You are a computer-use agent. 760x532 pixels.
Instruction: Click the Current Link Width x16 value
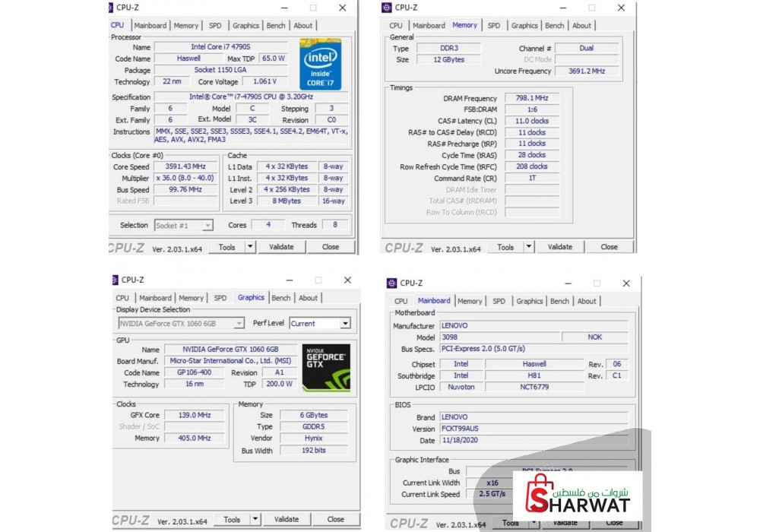(x=492, y=483)
